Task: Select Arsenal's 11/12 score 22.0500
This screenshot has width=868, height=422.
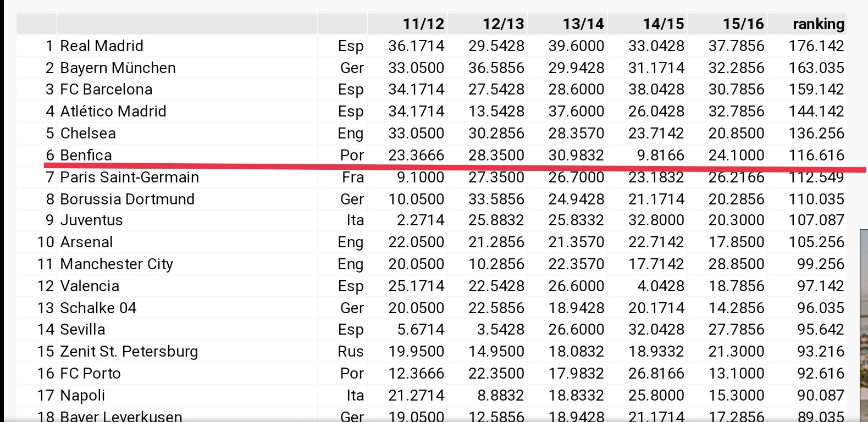Action: point(416,242)
